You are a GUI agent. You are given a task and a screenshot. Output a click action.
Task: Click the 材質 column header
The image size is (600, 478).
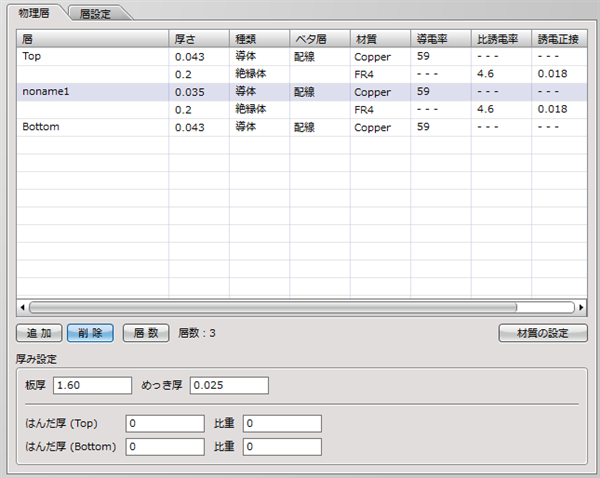[x=379, y=38]
